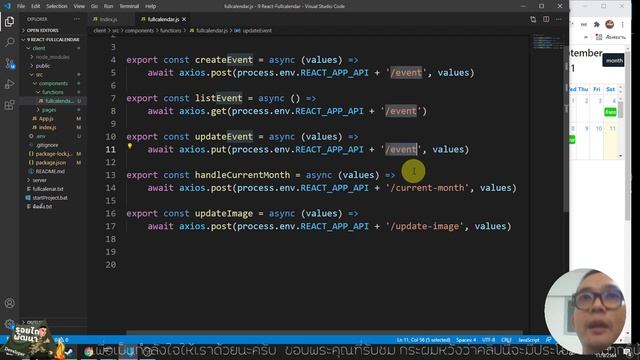Click CRLF end-of-line indicator in status bar

506,340
